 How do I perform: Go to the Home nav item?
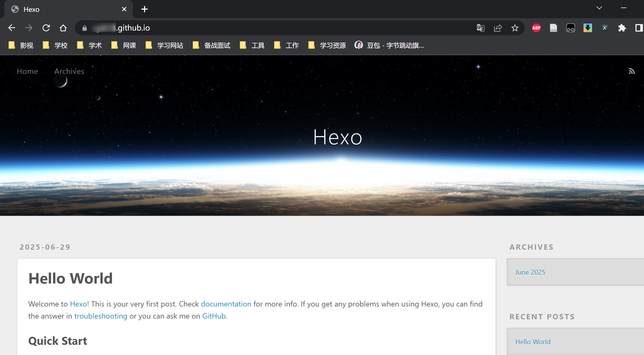click(x=27, y=71)
